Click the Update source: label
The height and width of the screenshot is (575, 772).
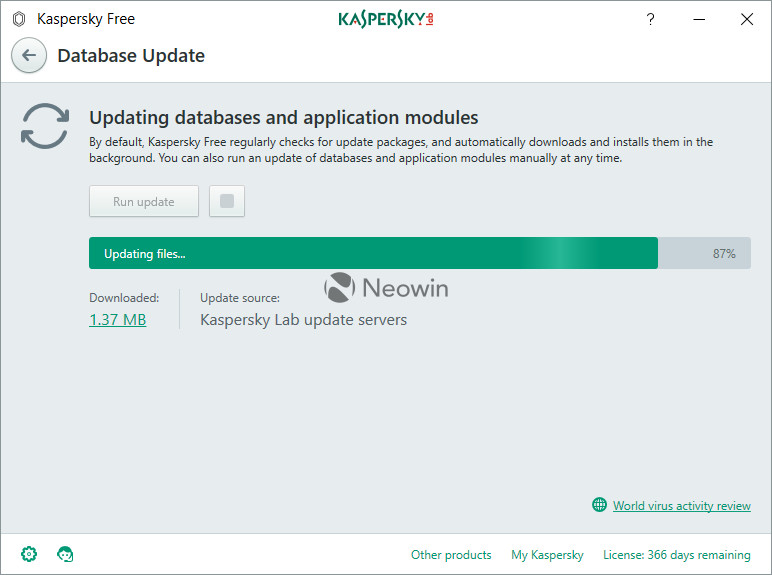pos(240,298)
